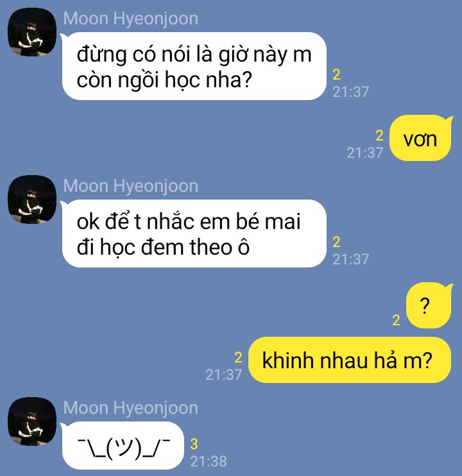Select the 'khinh nhau hả m?' bubble

[x=349, y=360]
